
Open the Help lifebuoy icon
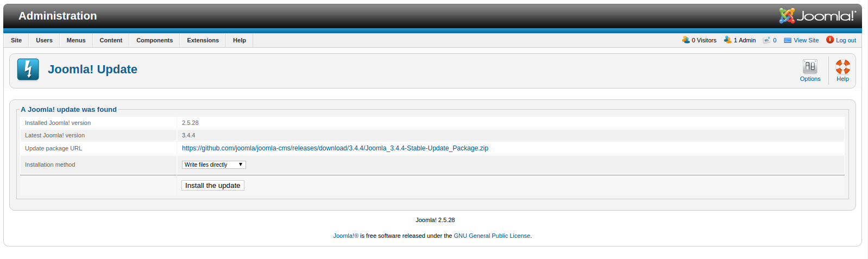pyautogui.click(x=842, y=67)
